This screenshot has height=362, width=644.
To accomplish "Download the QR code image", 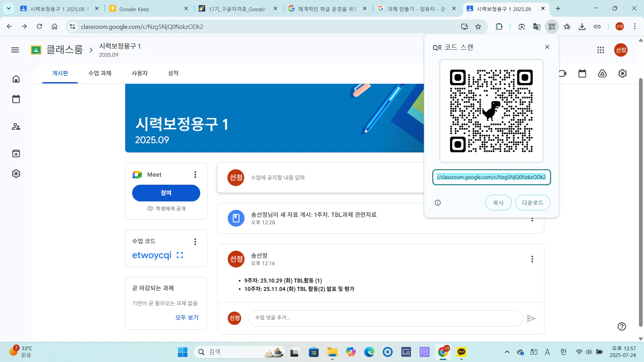I will tap(533, 202).
